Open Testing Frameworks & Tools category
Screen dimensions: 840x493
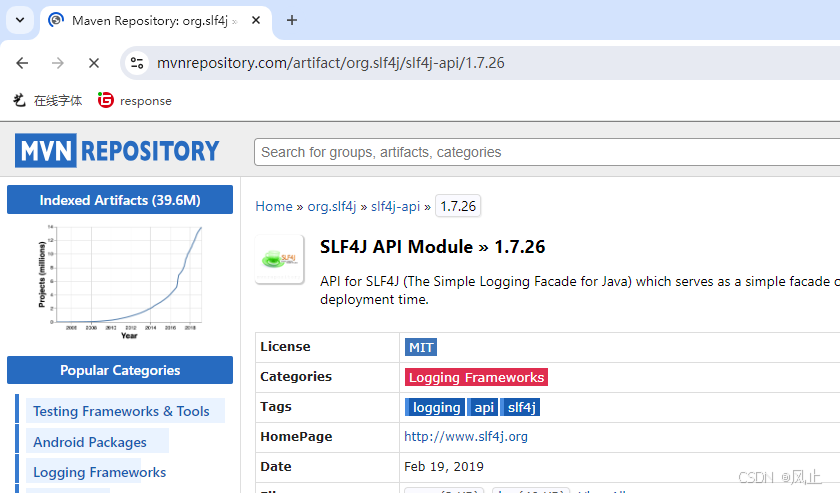(x=121, y=411)
